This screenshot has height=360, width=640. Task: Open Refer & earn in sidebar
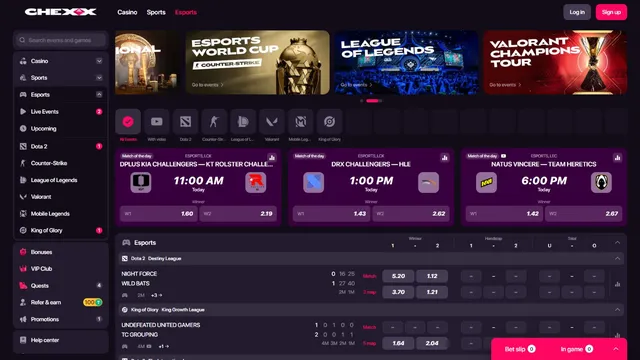coord(61,302)
